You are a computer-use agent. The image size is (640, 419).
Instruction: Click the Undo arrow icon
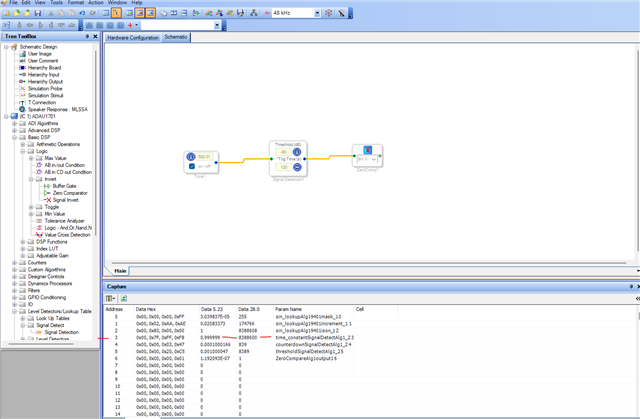tap(82, 13)
